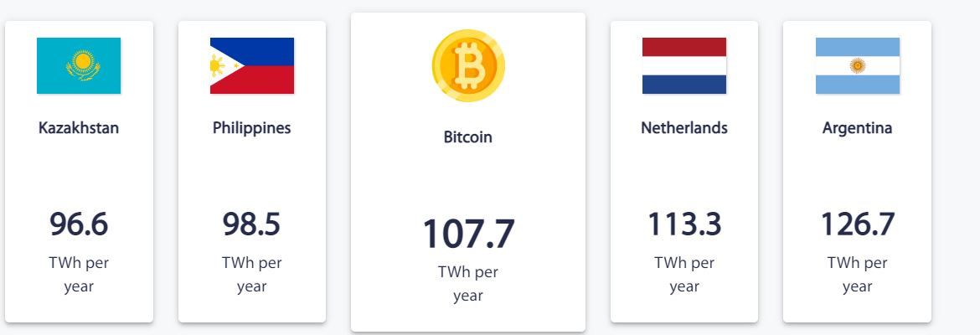980x335 pixels.
Task: Click the gold Bitcoin coin icon
Action: tap(468, 65)
